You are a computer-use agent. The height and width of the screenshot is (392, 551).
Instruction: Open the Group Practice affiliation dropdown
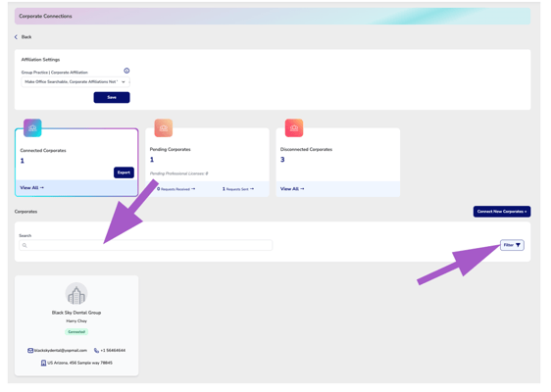[75, 82]
